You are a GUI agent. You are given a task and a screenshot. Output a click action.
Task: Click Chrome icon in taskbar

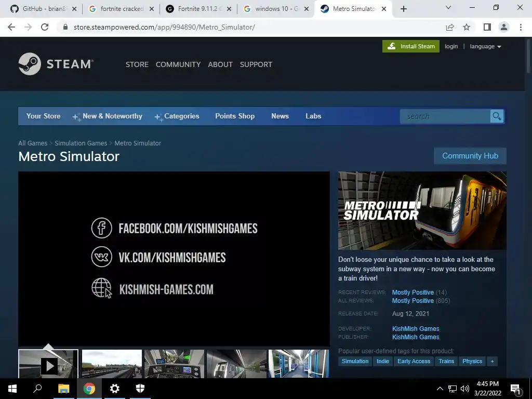[89, 389]
